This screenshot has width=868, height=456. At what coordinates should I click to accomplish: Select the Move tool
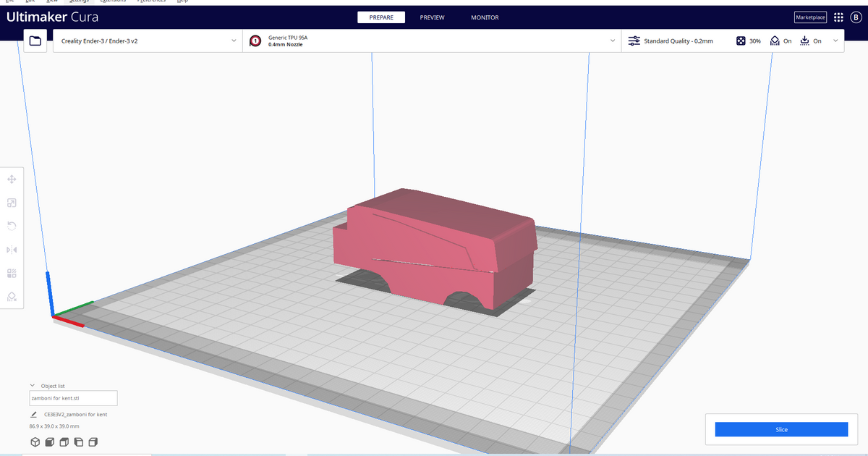[x=12, y=178]
